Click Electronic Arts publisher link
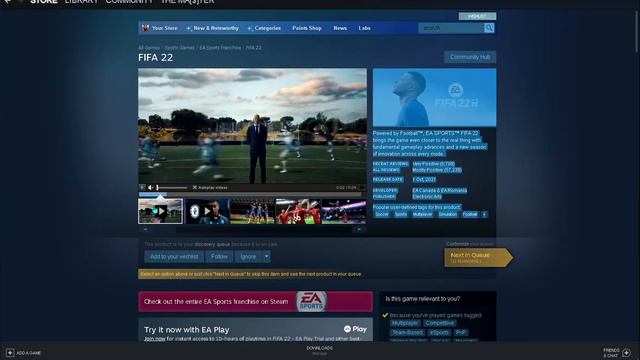 tap(427, 196)
